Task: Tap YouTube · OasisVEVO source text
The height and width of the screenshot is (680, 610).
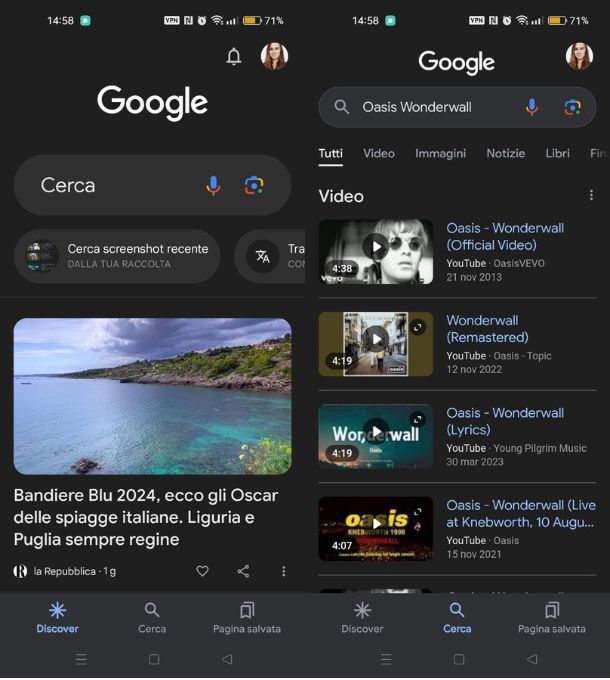Action: (496, 263)
